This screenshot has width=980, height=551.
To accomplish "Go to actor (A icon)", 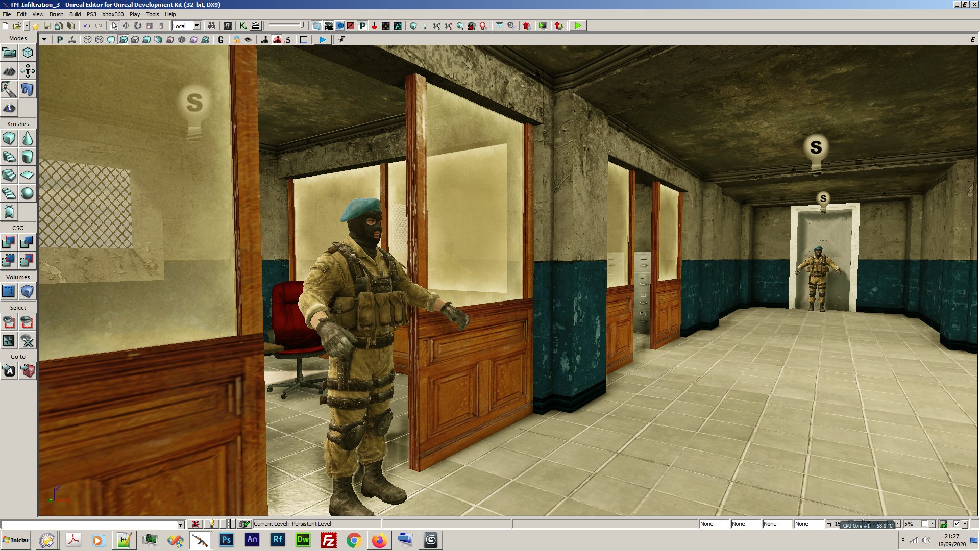I will pos(9,371).
